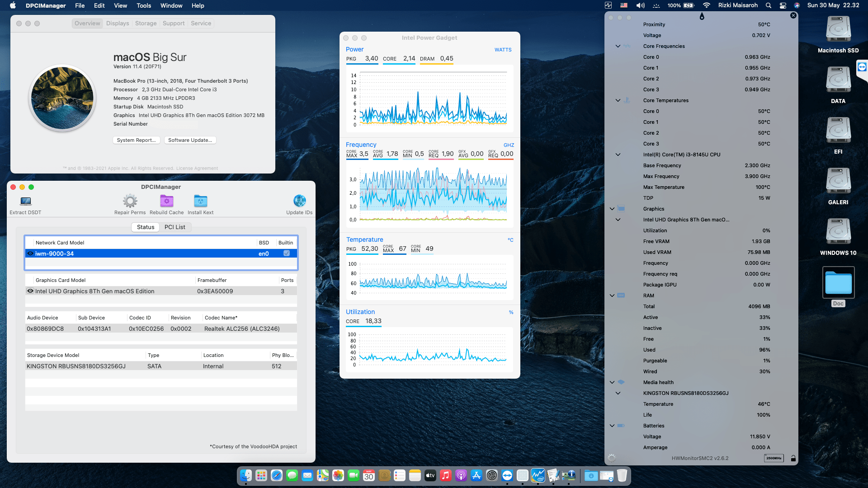Image resolution: width=868 pixels, height=488 pixels.
Task: Toggle the lock icon in HWMonitorSMC2
Action: pos(793,458)
